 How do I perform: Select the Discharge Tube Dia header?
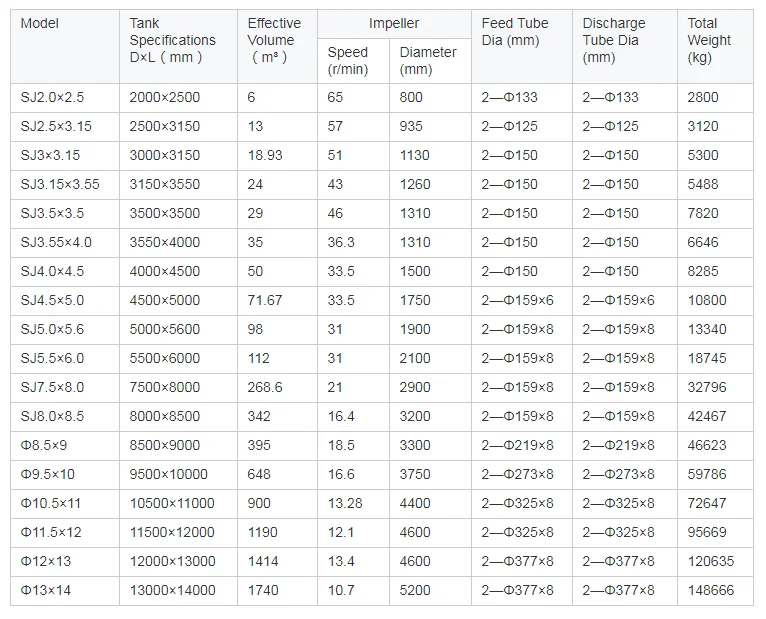tap(614, 40)
